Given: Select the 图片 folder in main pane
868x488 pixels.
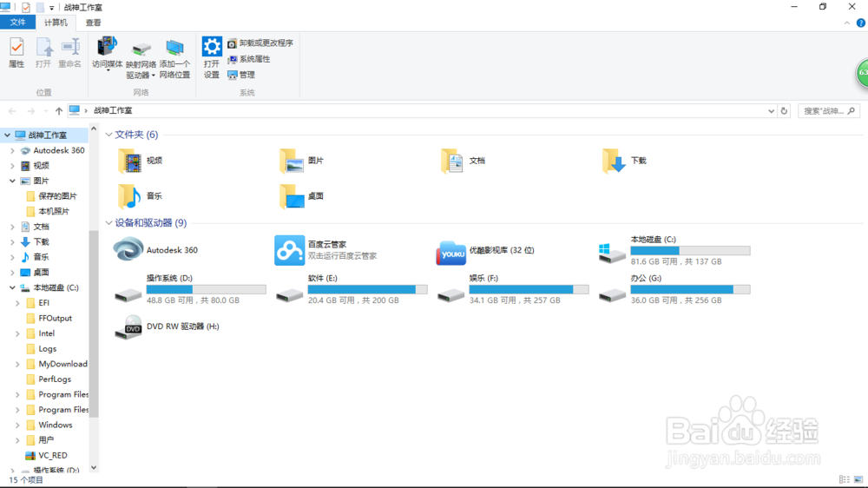Looking at the screenshot, I should pos(302,161).
